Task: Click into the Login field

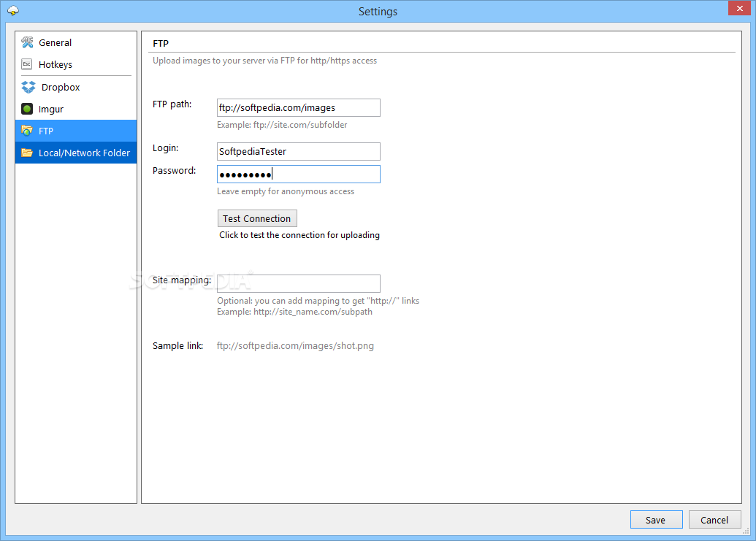Action: [299, 151]
